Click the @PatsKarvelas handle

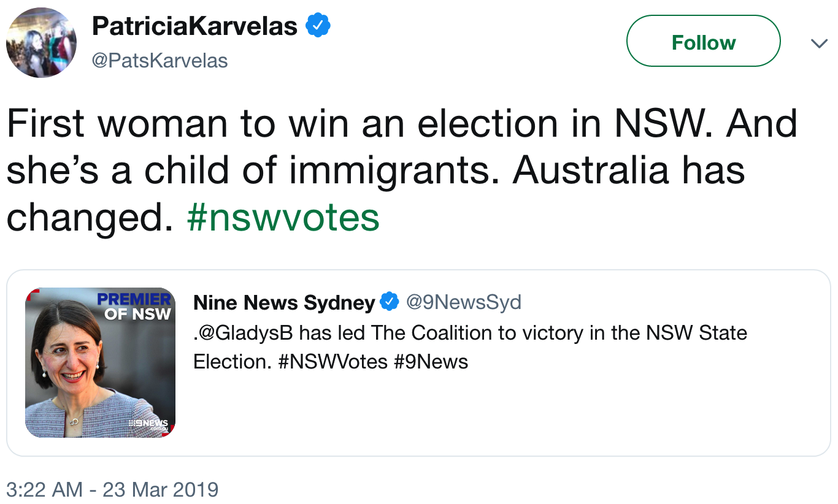[x=160, y=60]
